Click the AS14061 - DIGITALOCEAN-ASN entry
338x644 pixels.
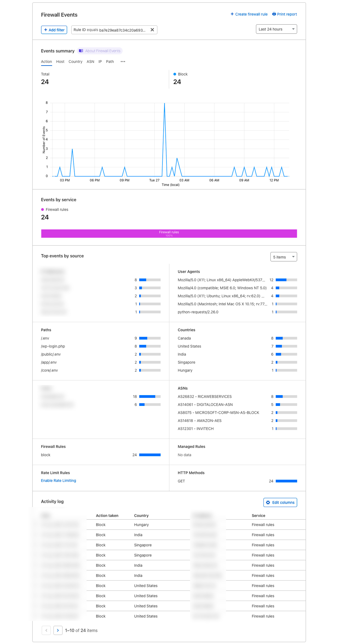205,404
